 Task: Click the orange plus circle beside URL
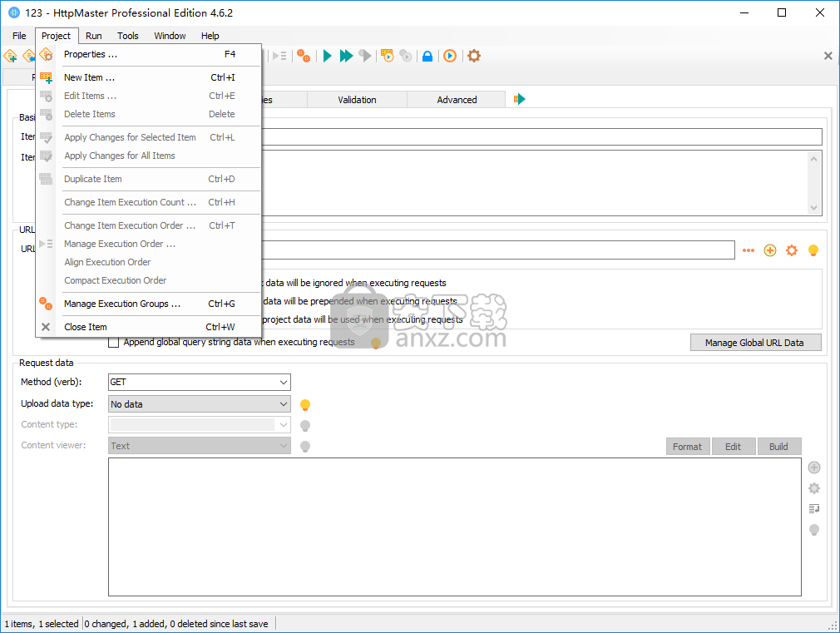(770, 250)
